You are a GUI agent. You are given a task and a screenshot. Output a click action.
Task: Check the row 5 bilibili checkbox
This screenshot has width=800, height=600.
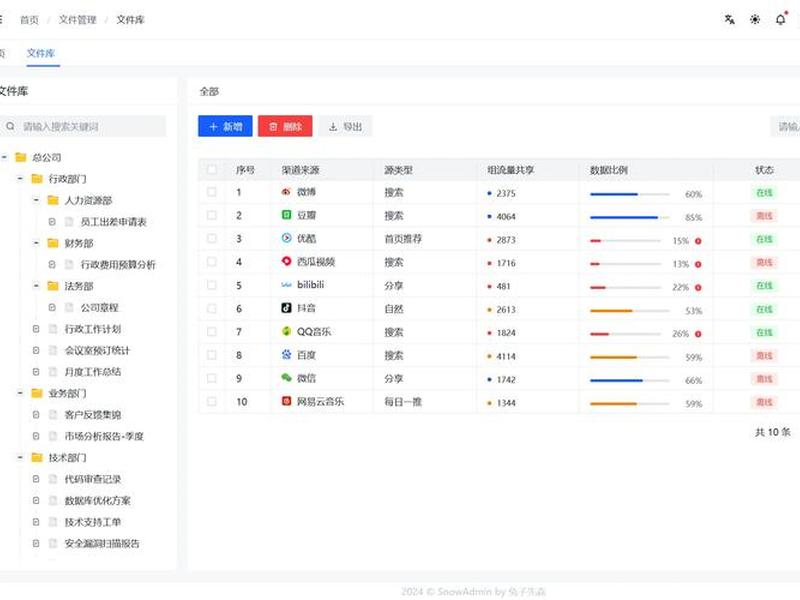[x=212, y=285]
